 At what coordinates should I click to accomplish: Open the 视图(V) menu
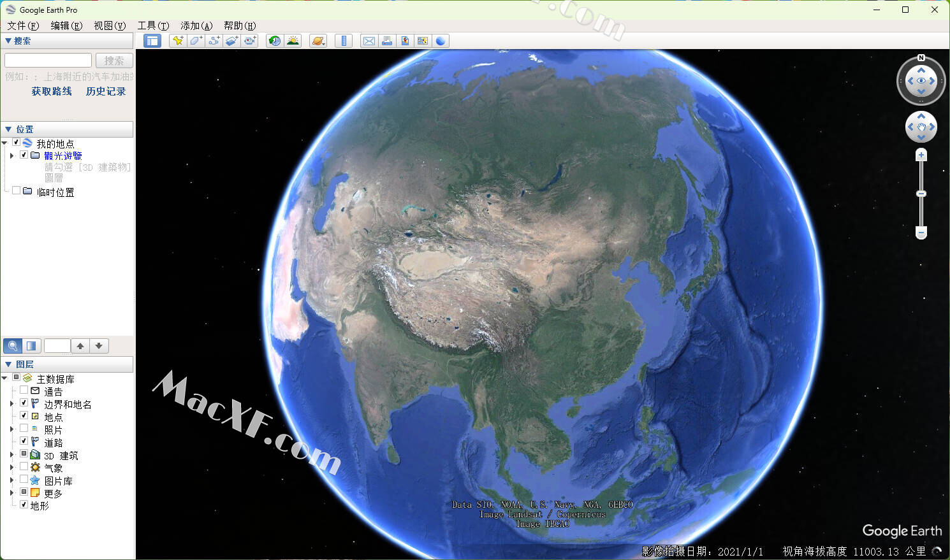[110, 25]
